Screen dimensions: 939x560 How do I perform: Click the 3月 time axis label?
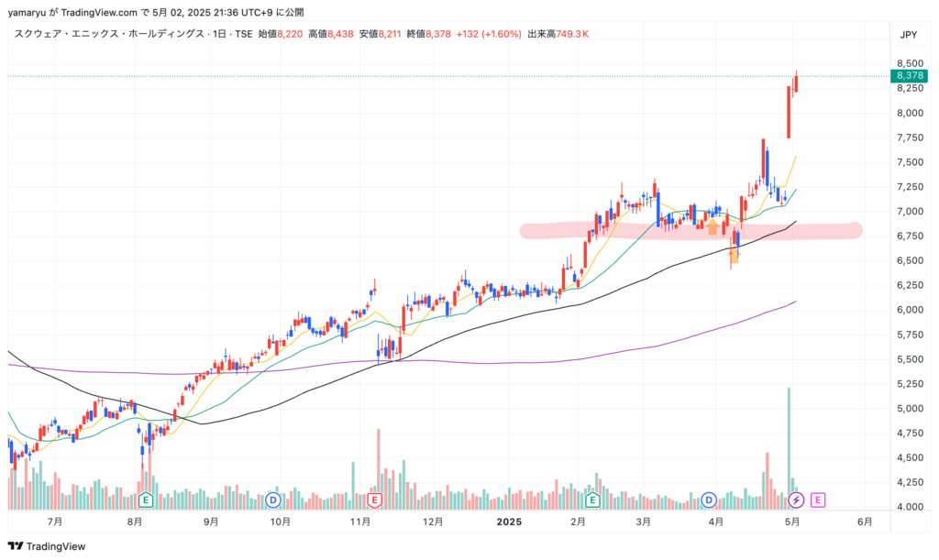click(x=643, y=522)
